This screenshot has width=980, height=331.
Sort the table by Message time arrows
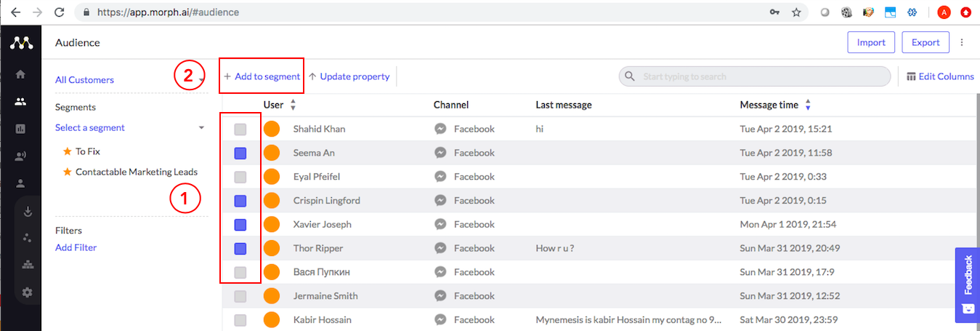tap(808, 105)
